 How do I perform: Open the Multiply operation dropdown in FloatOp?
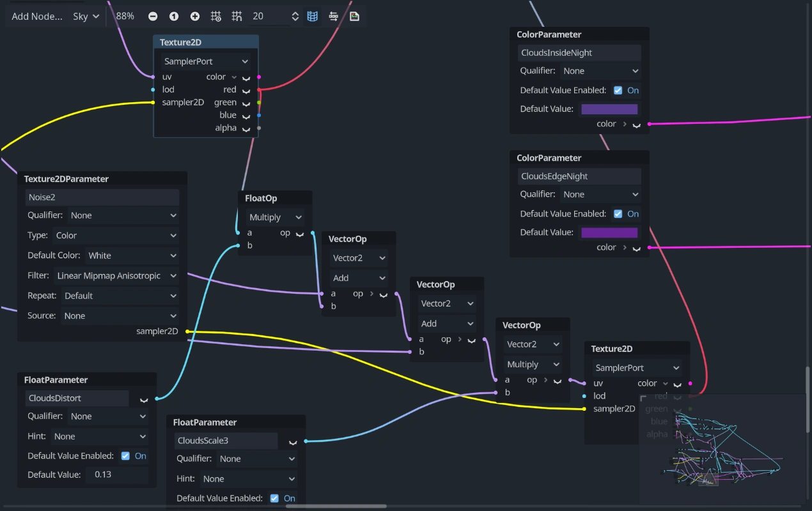[277, 217]
